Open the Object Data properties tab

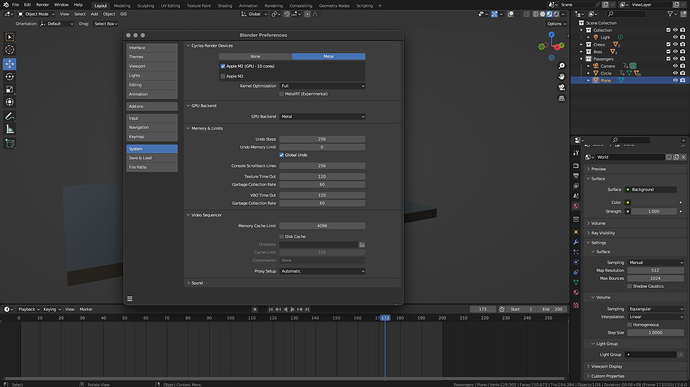pos(576,282)
